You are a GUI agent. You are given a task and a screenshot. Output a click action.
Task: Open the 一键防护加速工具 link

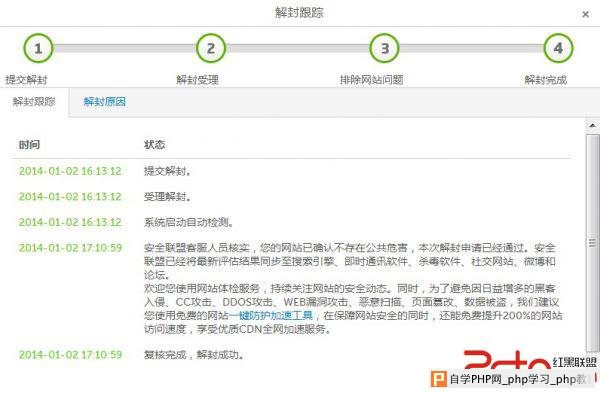(271, 316)
